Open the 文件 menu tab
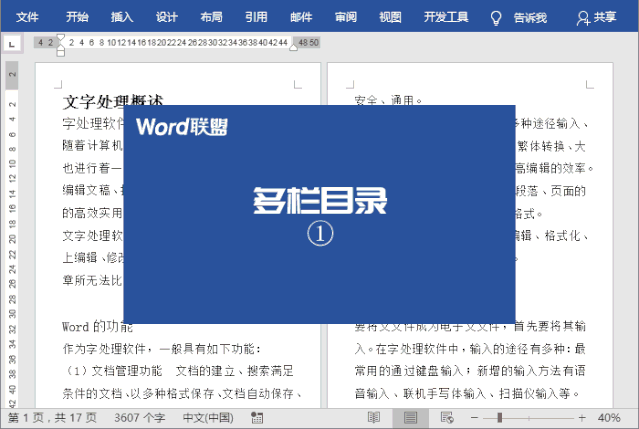 tap(27, 17)
